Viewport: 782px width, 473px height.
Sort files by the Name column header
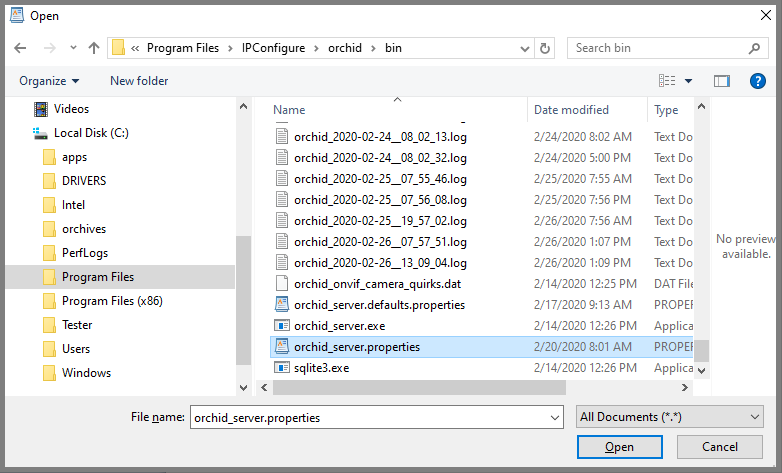click(289, 110)
